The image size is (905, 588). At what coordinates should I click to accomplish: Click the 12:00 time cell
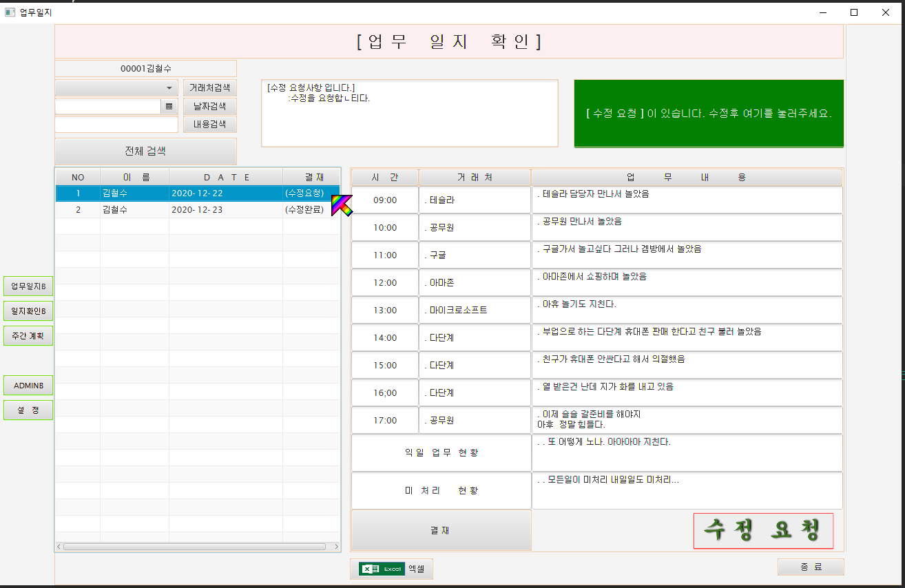click(385, 282)
